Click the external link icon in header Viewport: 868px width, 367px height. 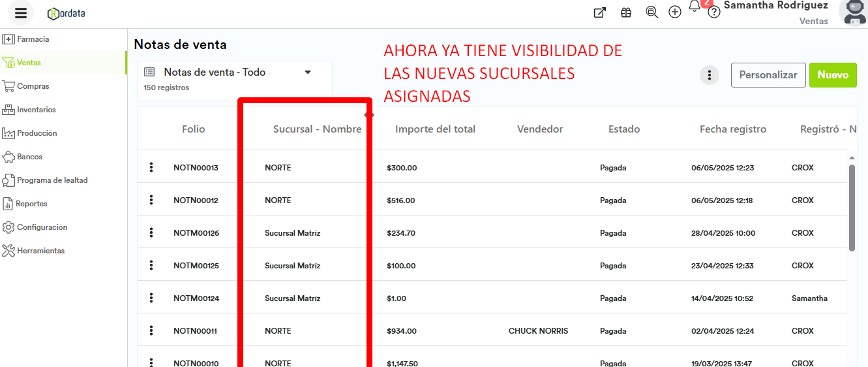[x=599, y=12]
